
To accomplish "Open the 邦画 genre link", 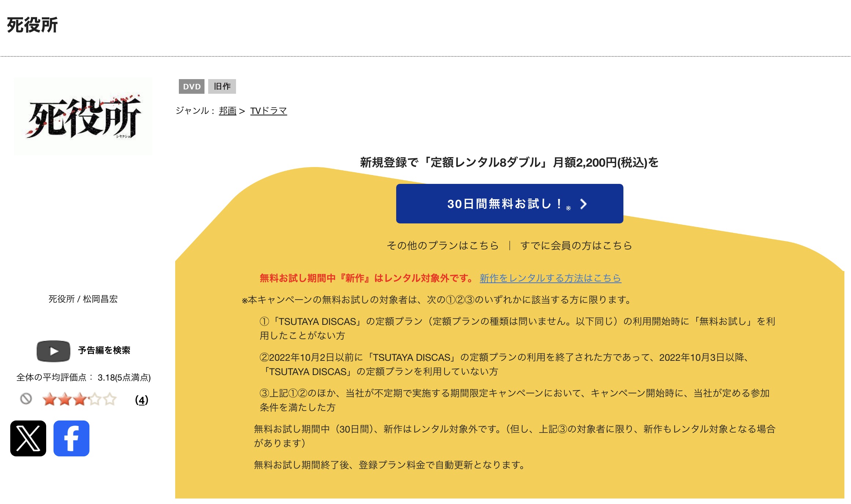I will pos(228,111).
